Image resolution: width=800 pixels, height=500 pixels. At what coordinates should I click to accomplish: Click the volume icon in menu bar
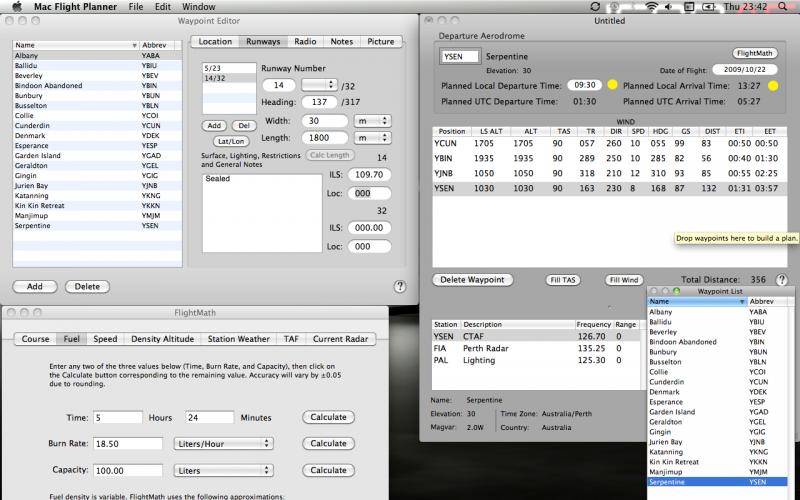tap(669, 7)
